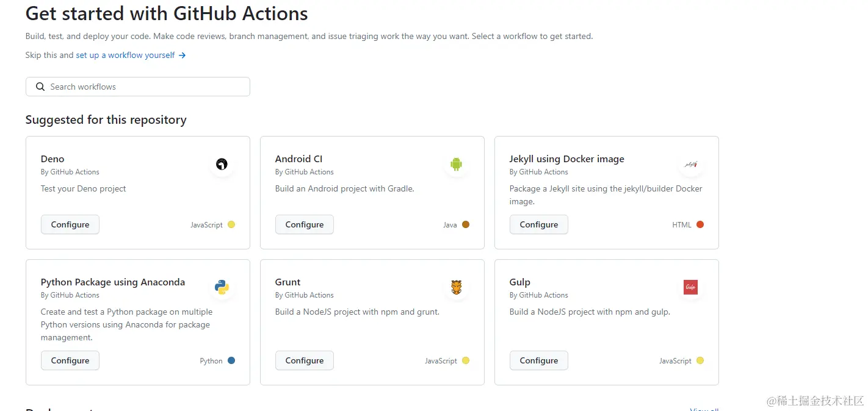Click the magnifying glass search icon
868x411 pixels.
40,87
